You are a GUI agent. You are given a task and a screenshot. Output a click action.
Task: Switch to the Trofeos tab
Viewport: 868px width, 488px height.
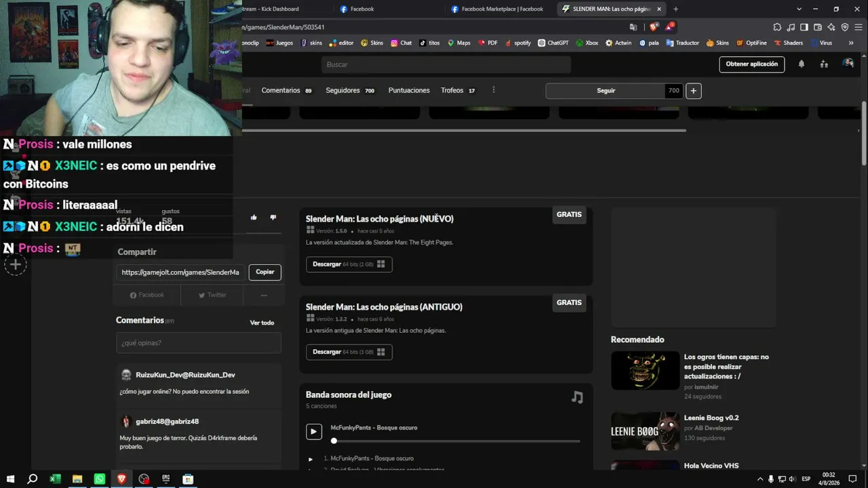point(458,90)
